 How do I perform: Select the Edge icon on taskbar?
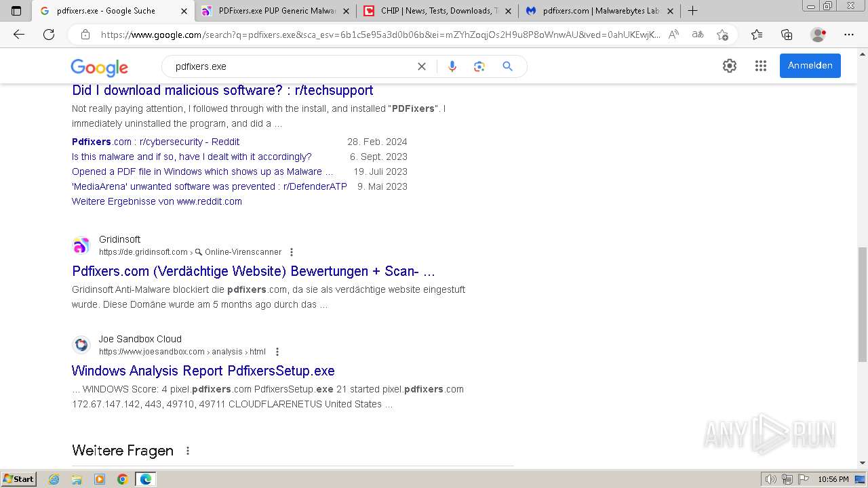pyautogui.click(x=146, y=479)
